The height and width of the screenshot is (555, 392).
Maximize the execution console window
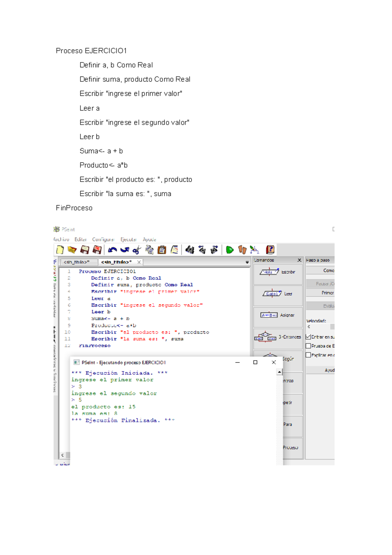click(255, 362)
